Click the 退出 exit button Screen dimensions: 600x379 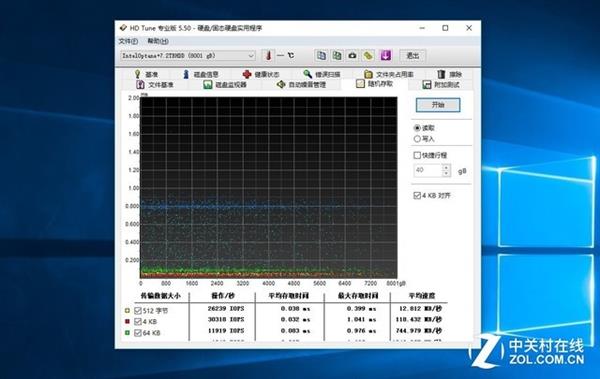coord(412,56)
